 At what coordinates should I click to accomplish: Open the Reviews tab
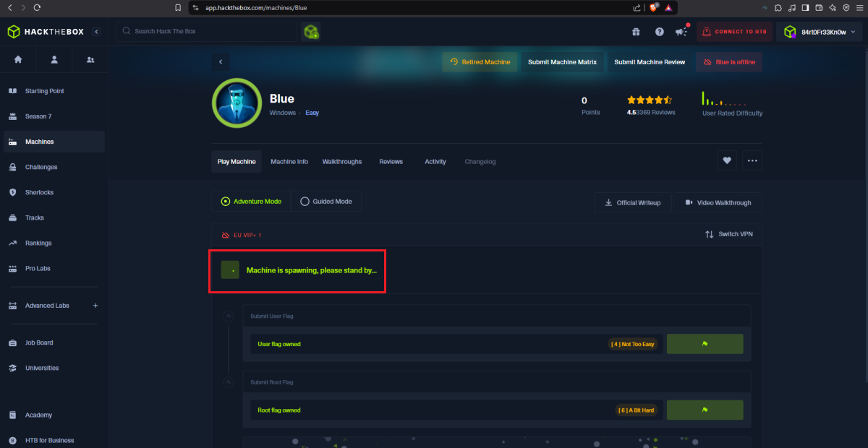coord(391,162)
